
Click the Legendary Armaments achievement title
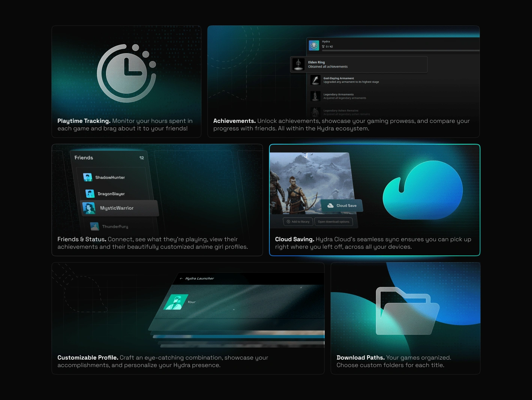tap(339, 94)
